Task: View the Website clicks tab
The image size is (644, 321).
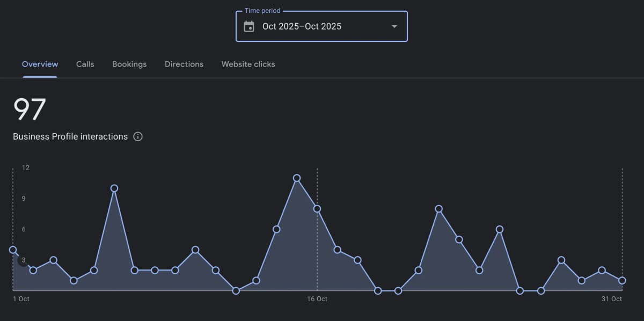Action: 248,64
